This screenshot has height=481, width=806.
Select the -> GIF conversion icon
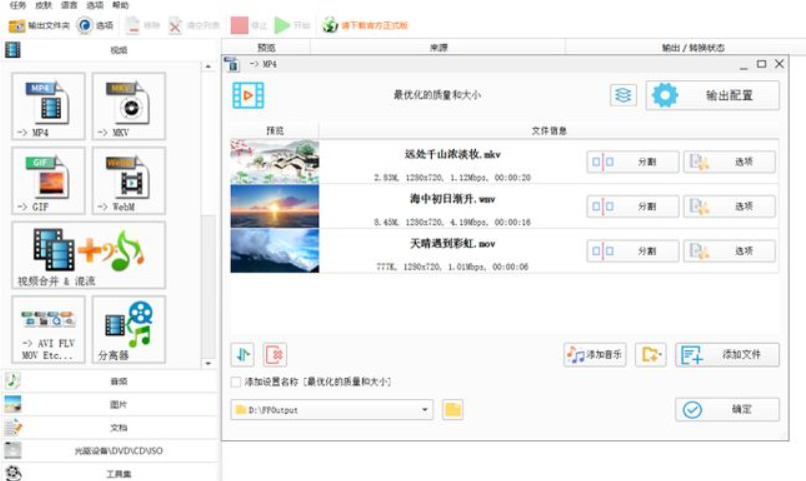pyautogui.click(x=48, y=181)
